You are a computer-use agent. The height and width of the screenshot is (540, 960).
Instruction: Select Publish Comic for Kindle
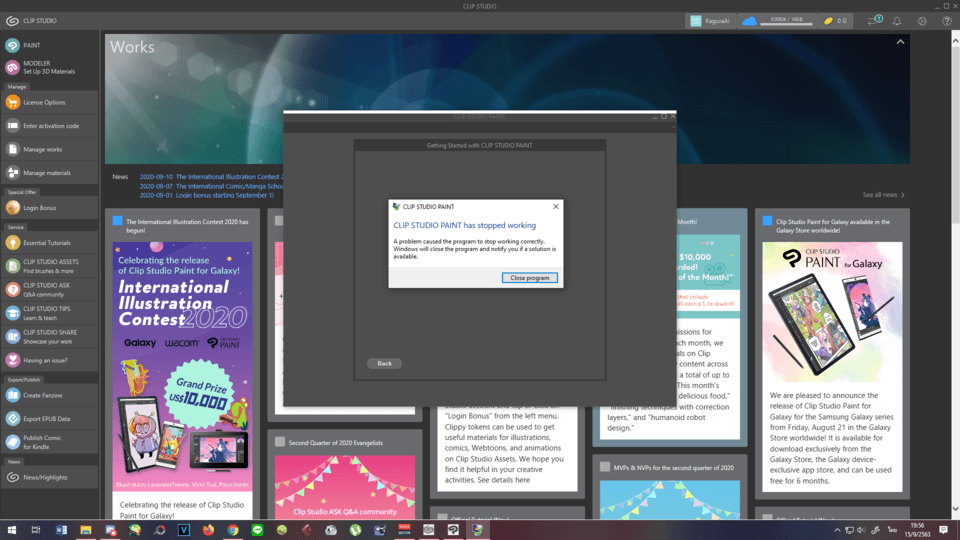(49, 442)
